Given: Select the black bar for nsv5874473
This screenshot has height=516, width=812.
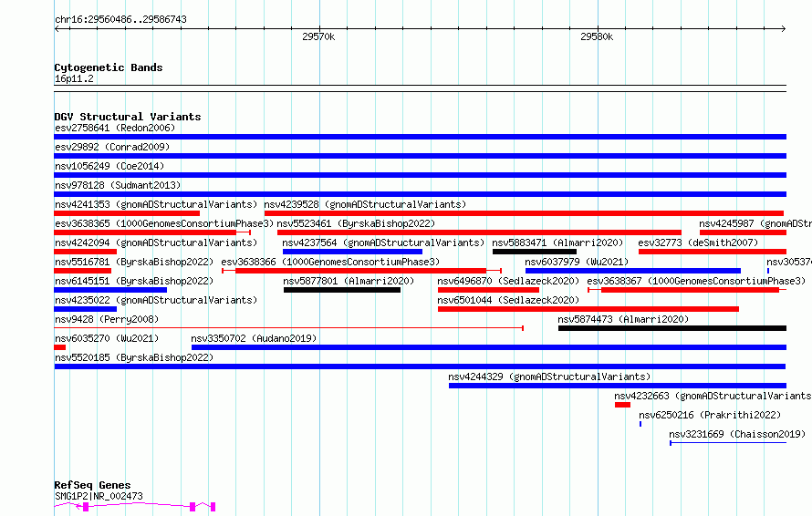Looking at the screenshot, I should pos(672,328).
